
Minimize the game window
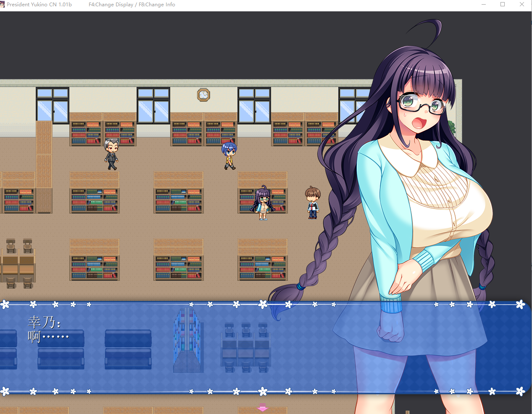click(483, 4)
